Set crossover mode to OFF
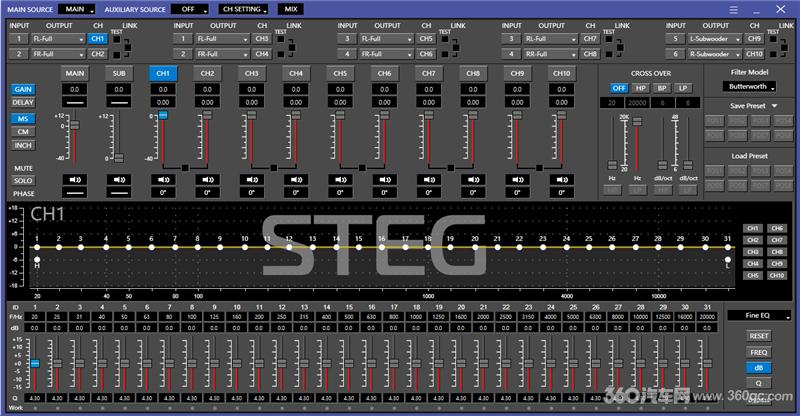This screenshot has height=416, width=800. click(619, 88)
